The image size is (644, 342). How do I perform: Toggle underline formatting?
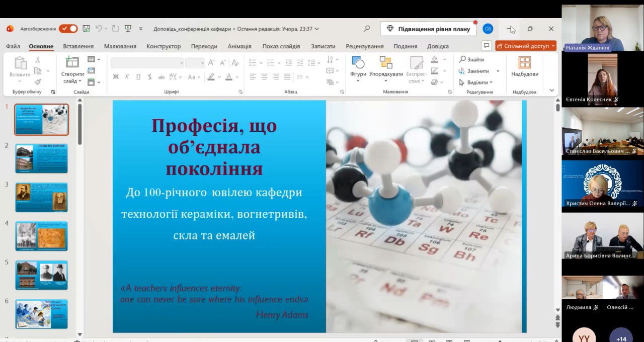138,77
